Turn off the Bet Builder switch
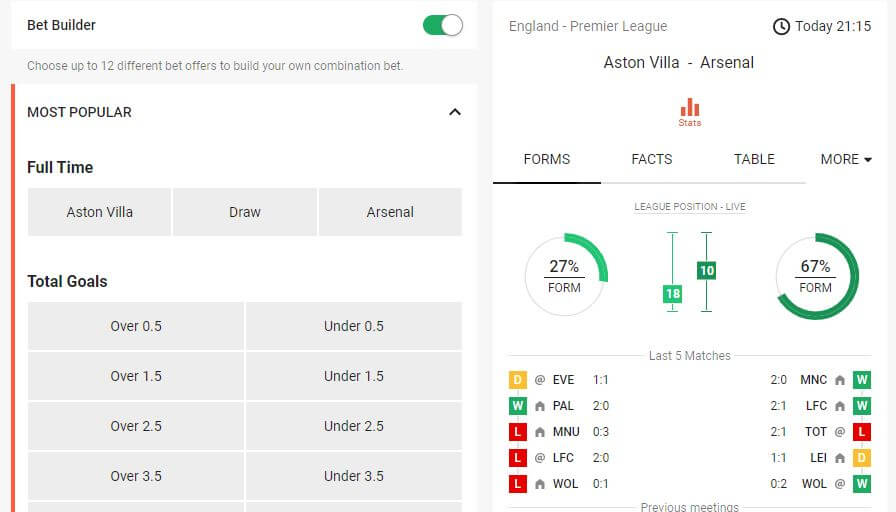The width and height of the screenshot is (896, 512). point(443,25)
